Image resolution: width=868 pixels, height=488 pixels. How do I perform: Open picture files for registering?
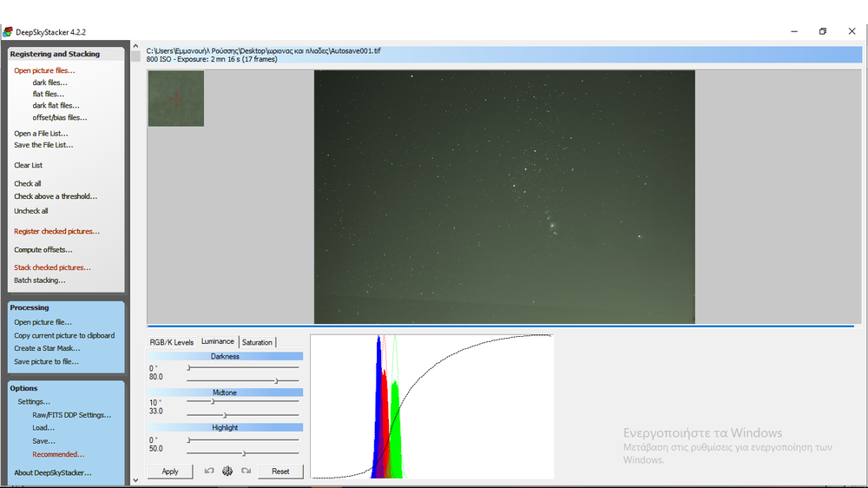pyautogui.click(x=44, y=70)
